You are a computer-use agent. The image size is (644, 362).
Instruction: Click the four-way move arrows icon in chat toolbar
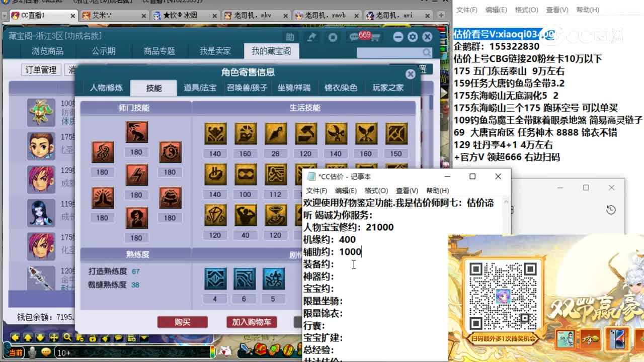53,337
